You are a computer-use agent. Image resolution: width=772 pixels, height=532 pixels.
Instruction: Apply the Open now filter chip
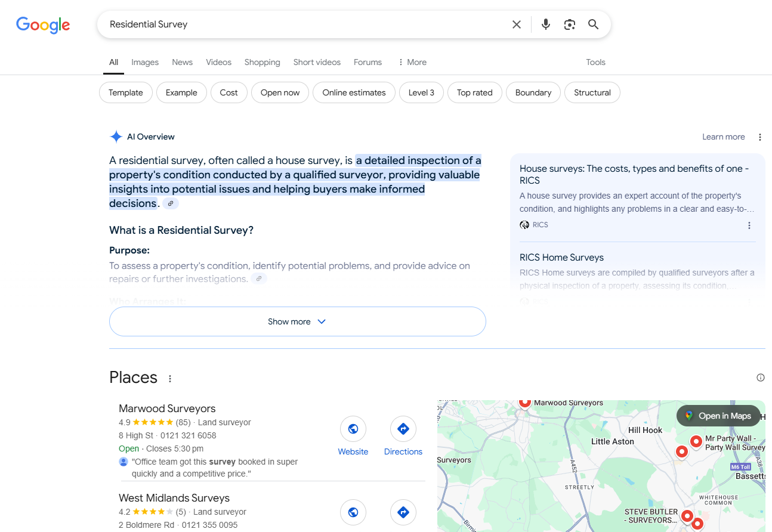pos(280,92)
